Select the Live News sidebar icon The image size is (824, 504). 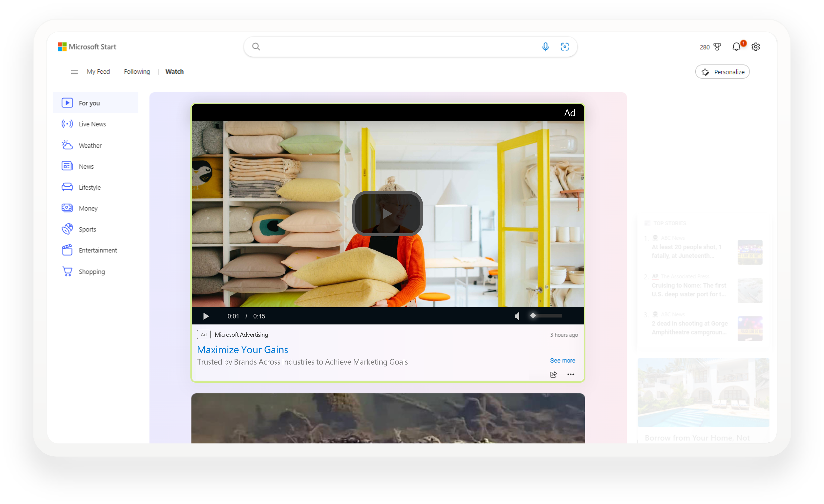coord(67,124)
